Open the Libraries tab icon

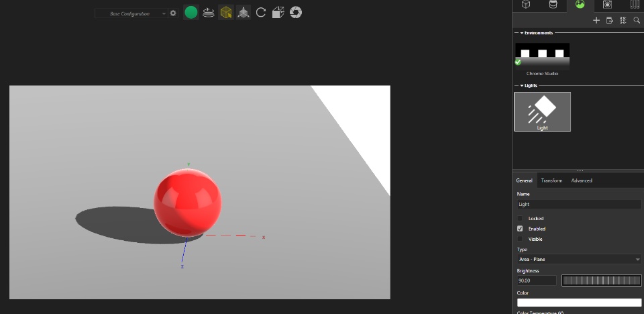click(635, 5)
